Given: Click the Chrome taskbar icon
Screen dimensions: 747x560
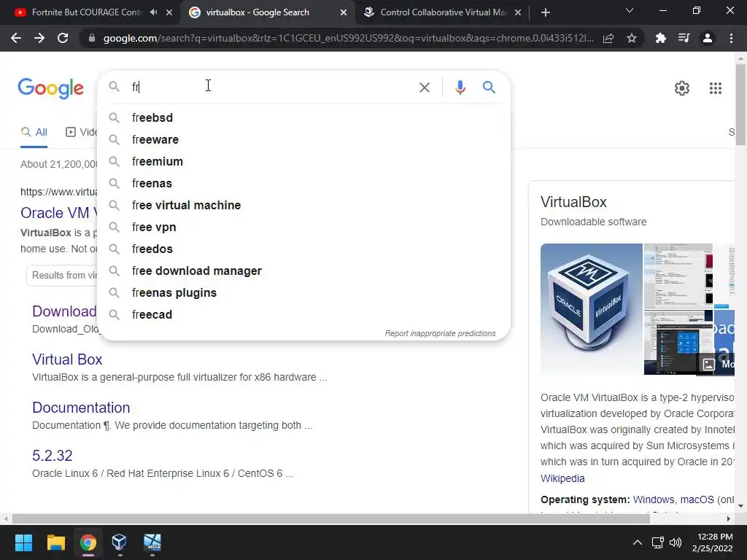Looking at the screenshot, I should coord(88,542).
